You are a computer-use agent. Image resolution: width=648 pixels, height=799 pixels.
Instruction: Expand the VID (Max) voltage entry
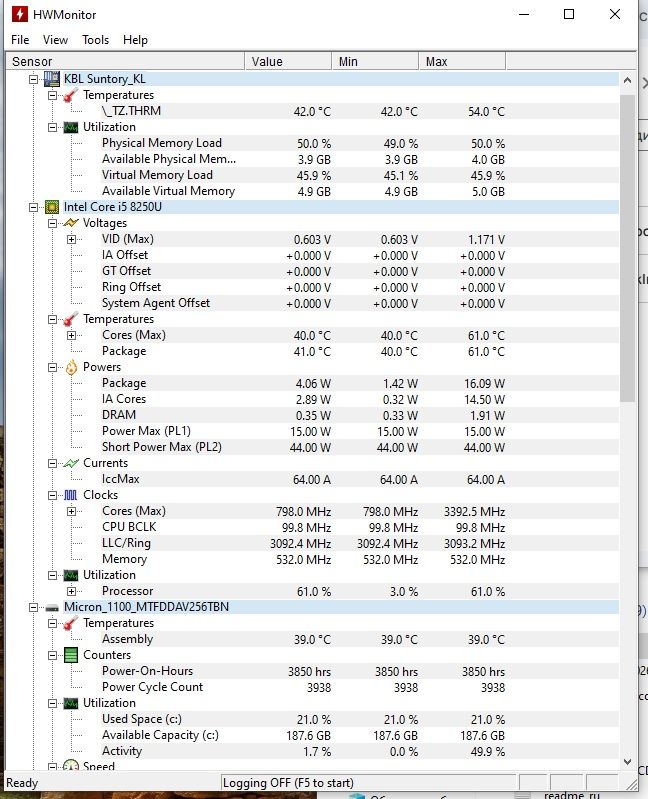pyautogui.click(x=71, y=239)
